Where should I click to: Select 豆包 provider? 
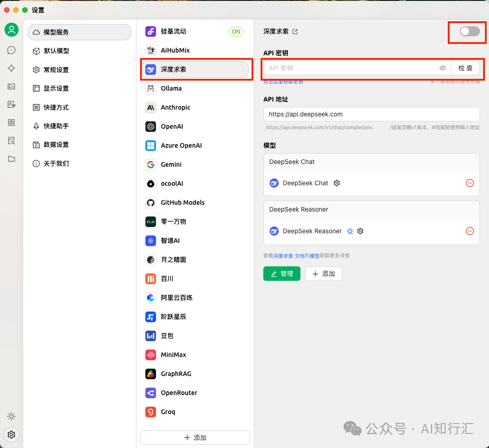point(195,336)
